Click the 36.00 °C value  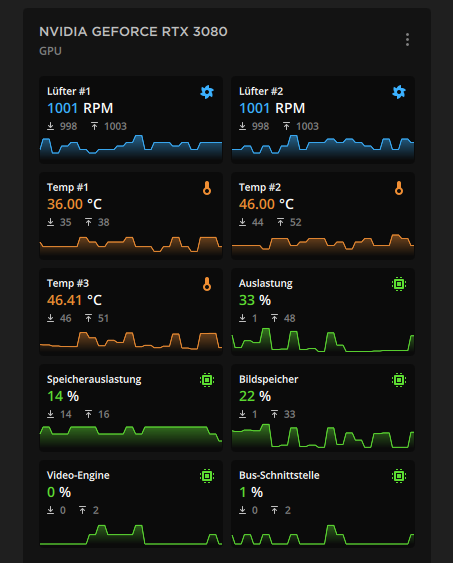coord(74,204)
